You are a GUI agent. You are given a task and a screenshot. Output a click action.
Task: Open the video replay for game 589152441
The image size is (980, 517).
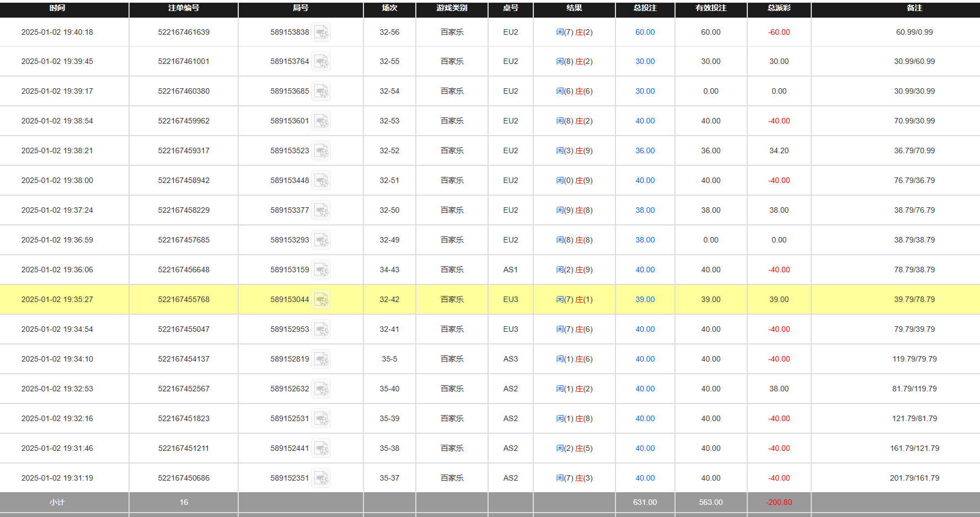coord(322,448)
